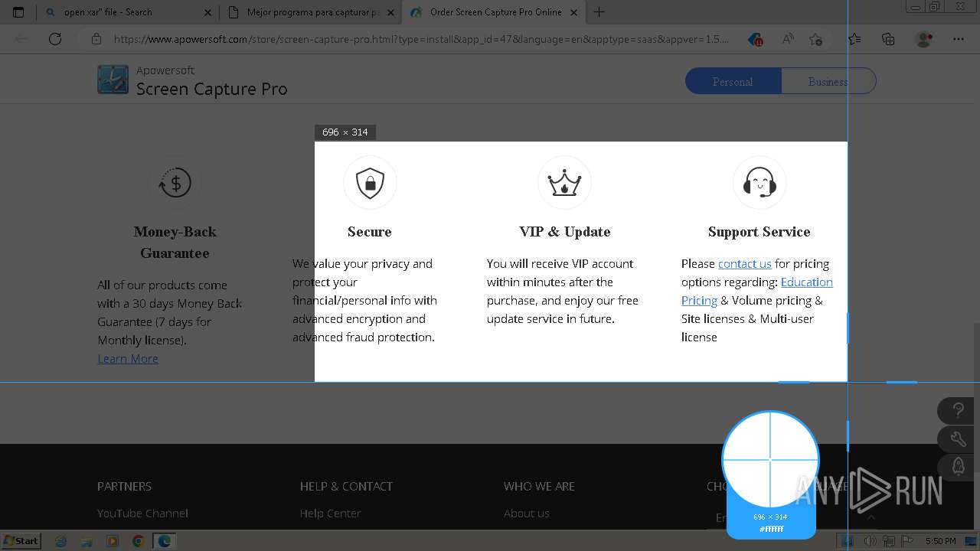Image resolution: width=980 pixels, height=551 pixels.
Task: Open the browser profile avatar
Action: (x=924, y=39)
